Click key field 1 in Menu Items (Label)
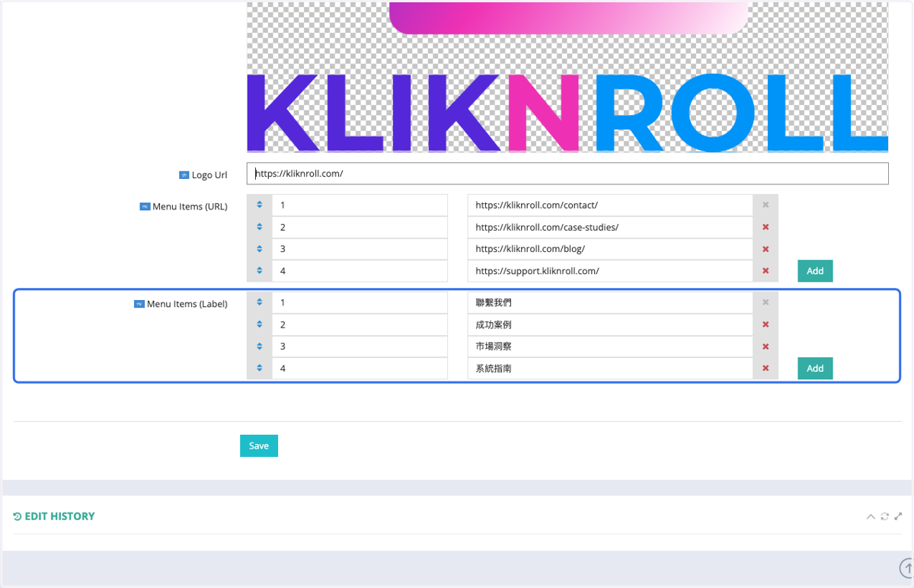The width and height of the screenshot is (914, 588). coord(360,302)
